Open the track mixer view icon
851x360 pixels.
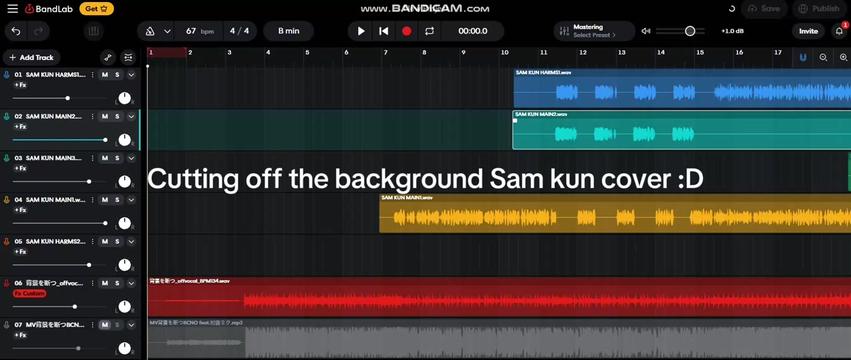point(128,57)
